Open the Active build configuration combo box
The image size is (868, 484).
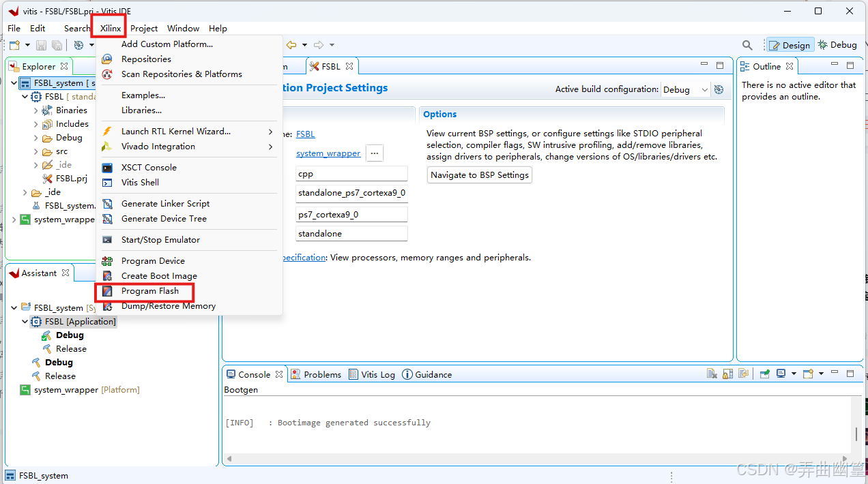685,89
